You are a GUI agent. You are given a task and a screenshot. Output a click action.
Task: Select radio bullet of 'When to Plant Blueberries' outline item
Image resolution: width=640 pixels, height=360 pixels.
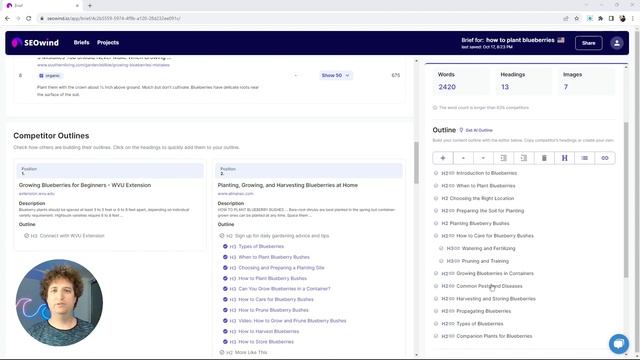click(436, 186)
